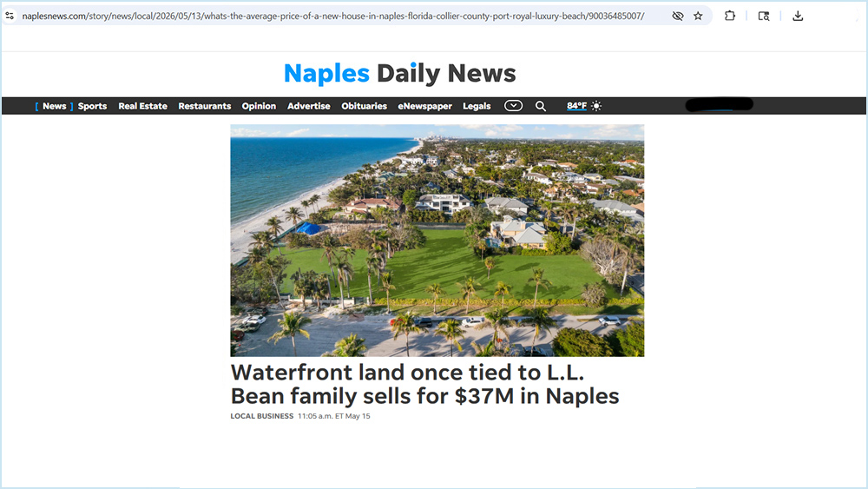Bookmark this page with the star icon
Viewport: 868px width, 489px height.
[698, 16]
